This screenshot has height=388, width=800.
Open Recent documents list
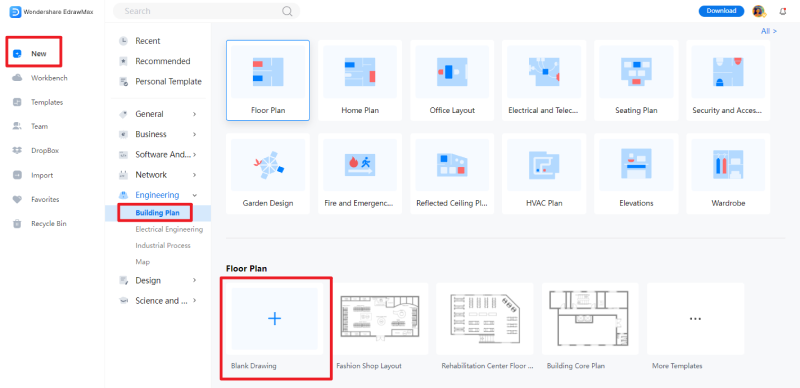(147, 41)
